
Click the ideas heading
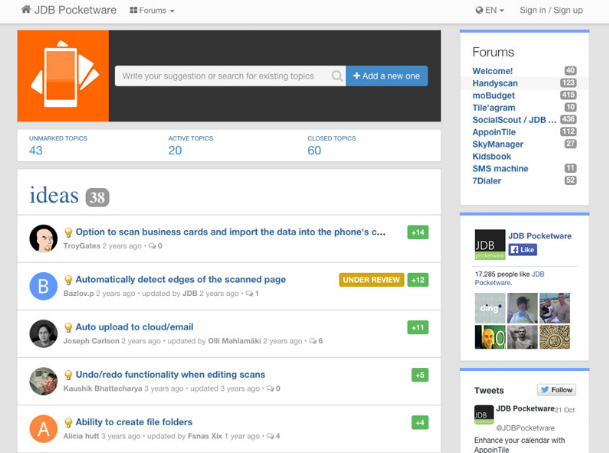(x=54, y=195)
